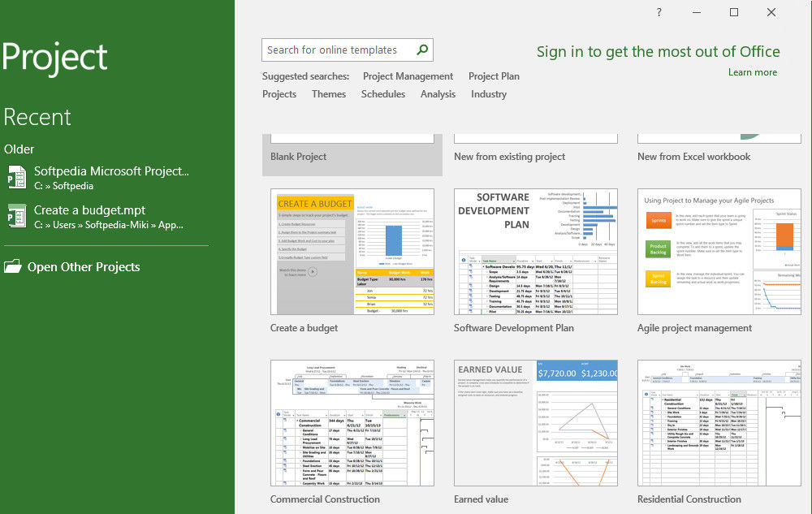Viewport: 812px width, 514px height.
Task: Search suggested term Project Management
Action: pos(408,76)
